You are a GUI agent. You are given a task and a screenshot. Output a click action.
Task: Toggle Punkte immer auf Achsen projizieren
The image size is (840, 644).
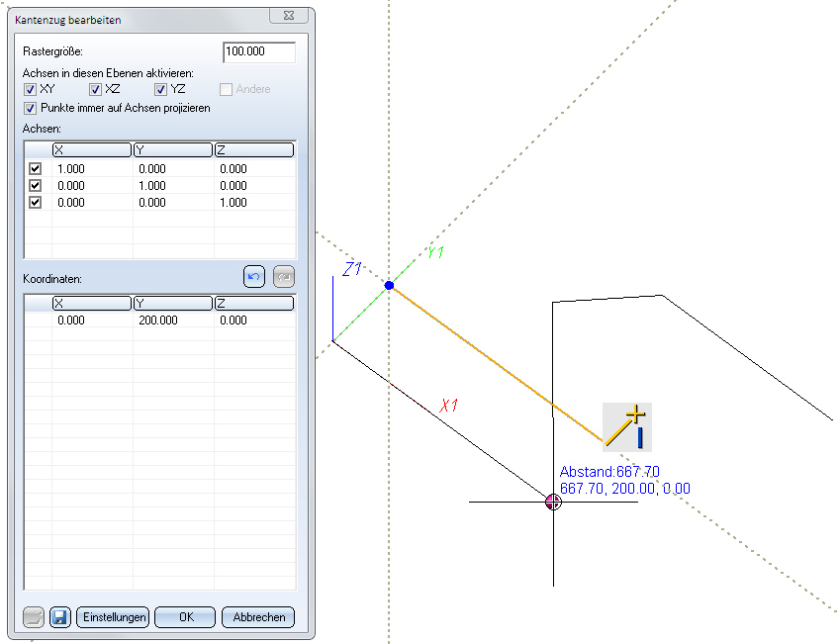click(x=30, y=108)
